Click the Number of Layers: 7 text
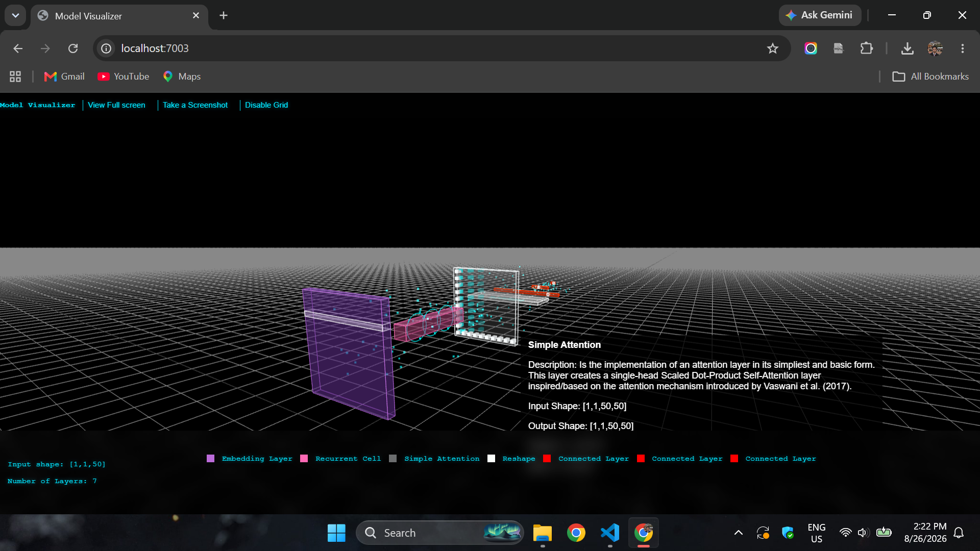The width and height of the screenshot is (980, 551). click(52, 481)
